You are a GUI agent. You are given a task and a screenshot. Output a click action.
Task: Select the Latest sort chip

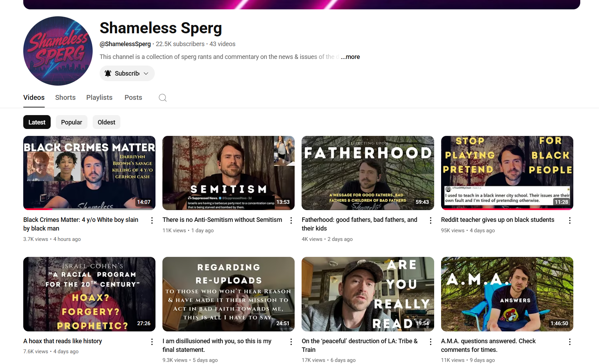pos(37,122)
